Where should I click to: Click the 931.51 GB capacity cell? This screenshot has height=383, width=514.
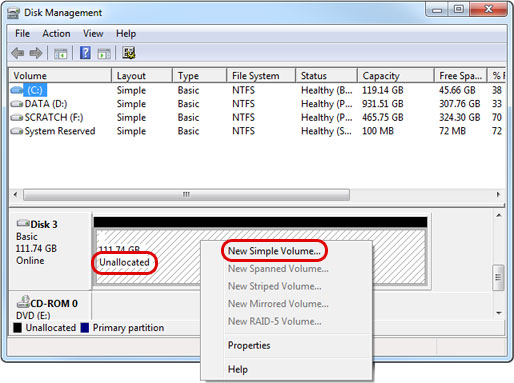[x=383, y=104]
